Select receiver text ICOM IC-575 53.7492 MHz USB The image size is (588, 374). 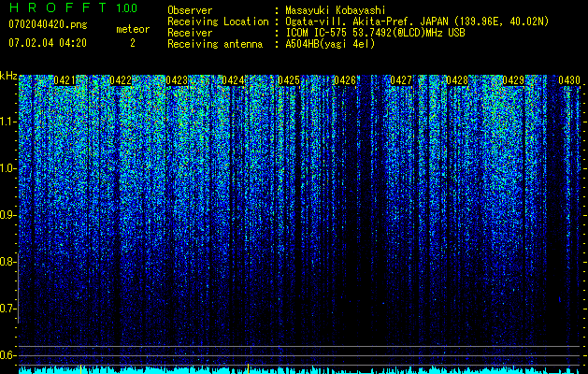[375, 33]
